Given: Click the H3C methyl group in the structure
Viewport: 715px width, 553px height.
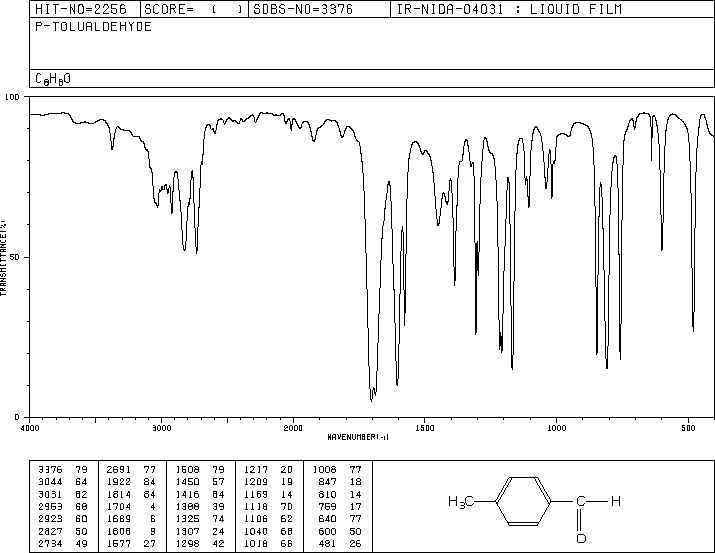Looking at the screenshot, I should pyautogui.click(x=461, y=502).
